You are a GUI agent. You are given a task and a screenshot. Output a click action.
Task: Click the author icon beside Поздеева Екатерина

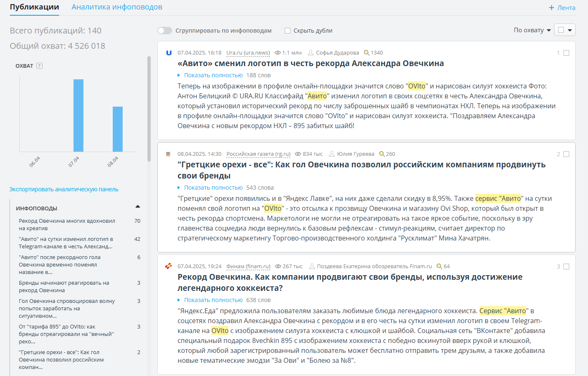(x=312, y=266)
